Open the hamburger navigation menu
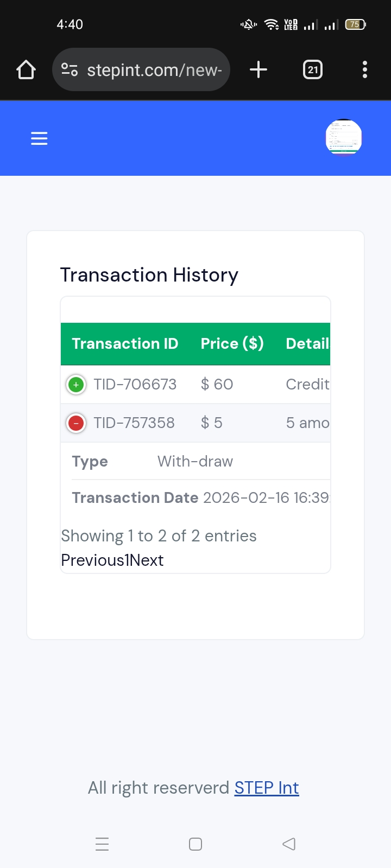Screen dimensions: 391x868 point(39,138)
